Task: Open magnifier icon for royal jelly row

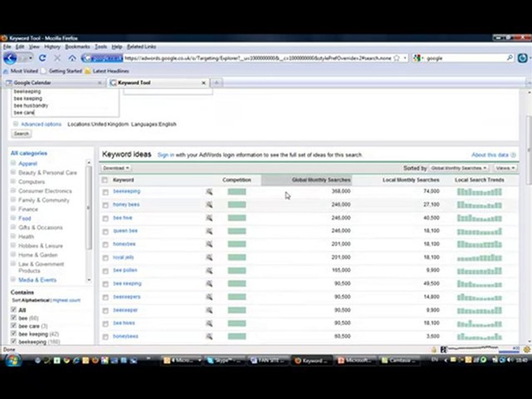Action: (209, 258)
